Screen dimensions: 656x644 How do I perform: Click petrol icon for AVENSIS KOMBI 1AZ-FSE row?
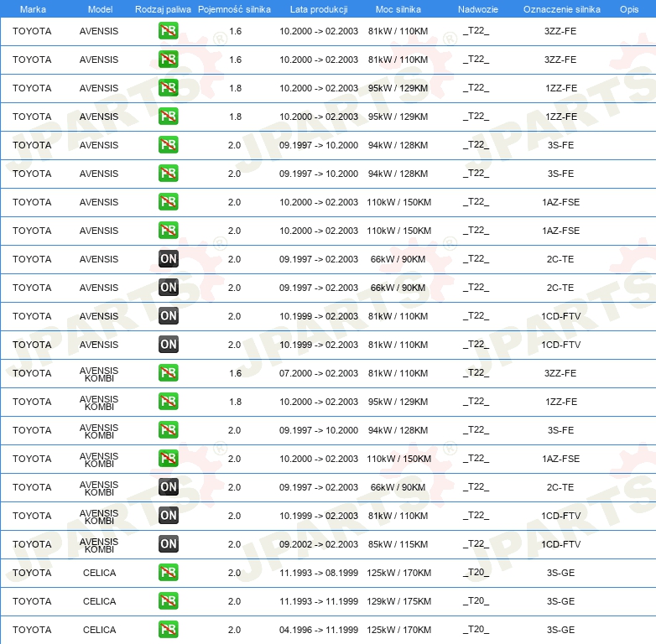(168, 459)
